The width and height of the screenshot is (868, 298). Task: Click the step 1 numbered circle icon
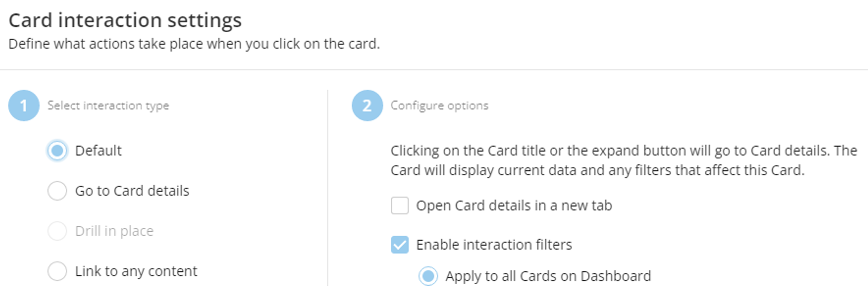23,106
